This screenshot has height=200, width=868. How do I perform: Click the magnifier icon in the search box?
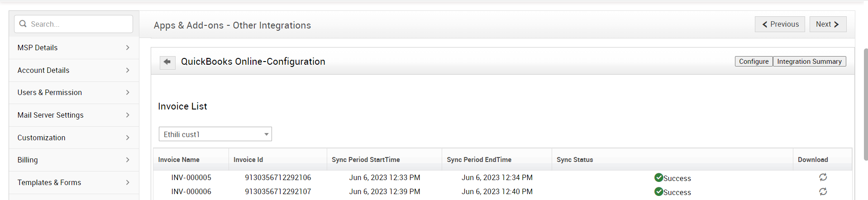pos(23,24)
